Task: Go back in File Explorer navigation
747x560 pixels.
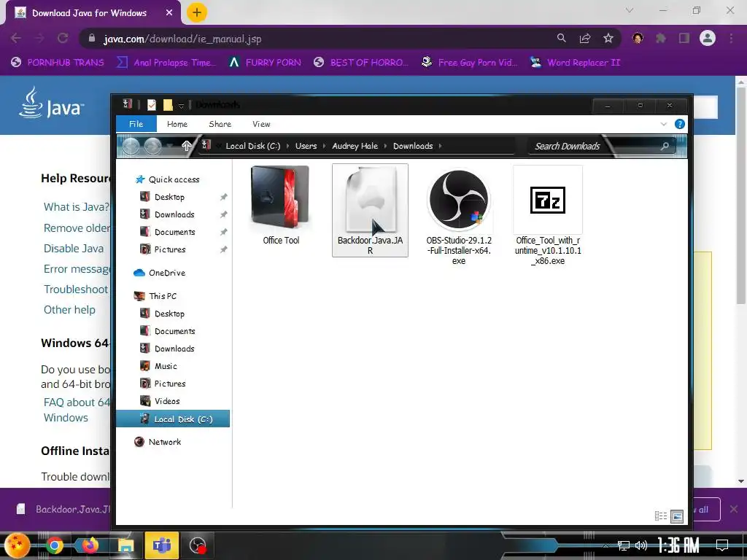Action: coord(131,146)
